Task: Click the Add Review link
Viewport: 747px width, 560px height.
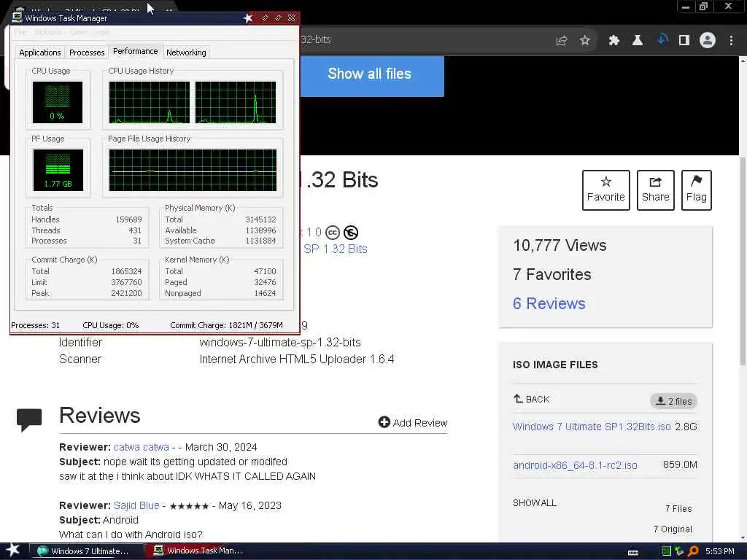Action: (x=419, y=423)
